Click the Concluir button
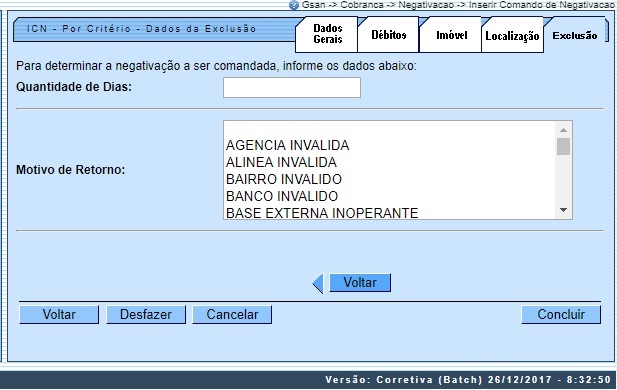The width and height of the screenshot is (617, 390). [561, 314]
